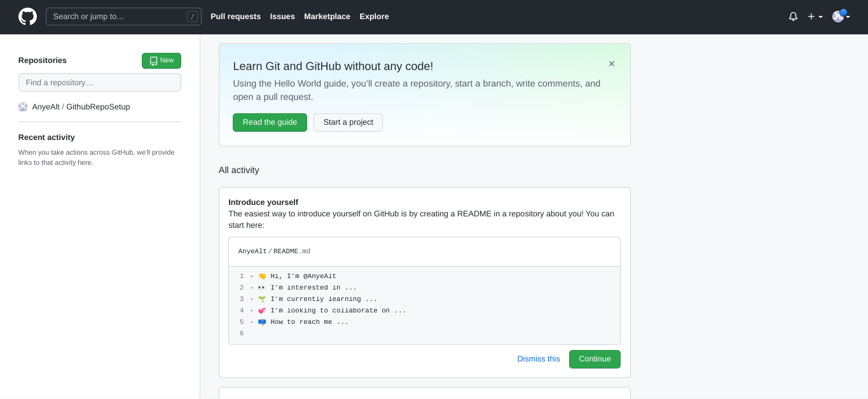Click the green Continue button
Viewport: 868px width, 399px height.
point(595,359)
